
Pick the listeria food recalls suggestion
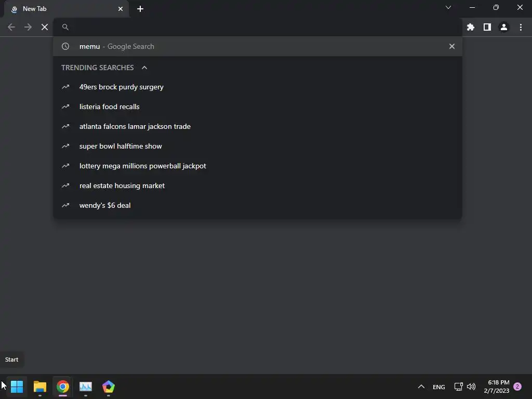click(258, 107)
